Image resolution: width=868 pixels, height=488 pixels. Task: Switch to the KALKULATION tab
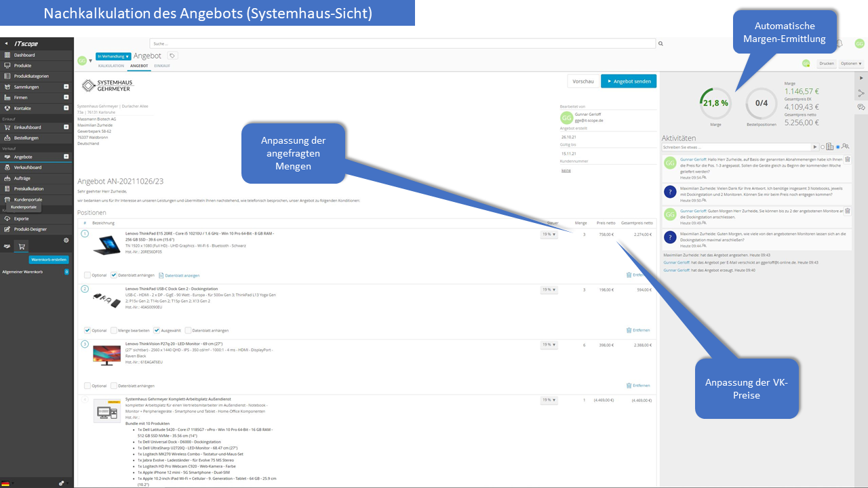(x=111, y=66)
